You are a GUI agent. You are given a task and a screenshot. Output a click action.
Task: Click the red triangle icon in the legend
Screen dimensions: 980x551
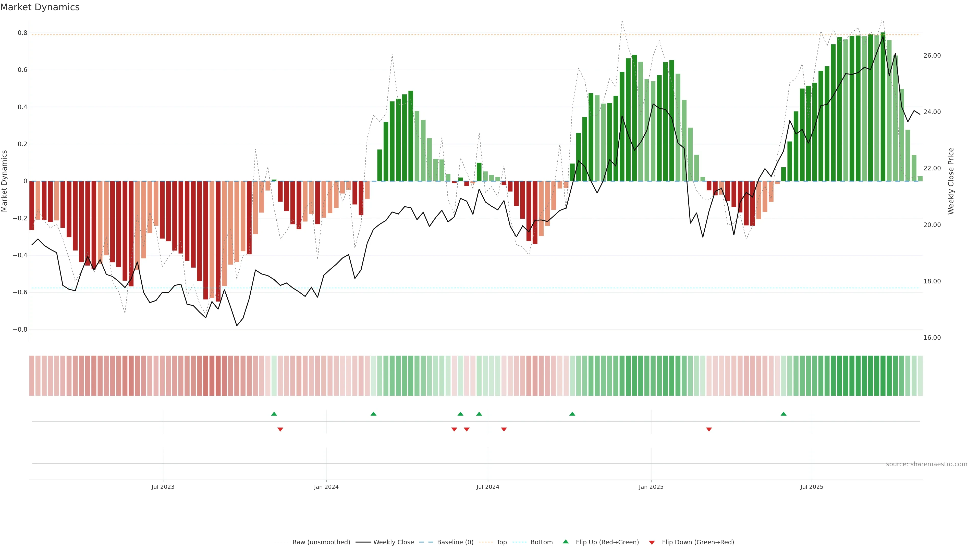(x=652, y=542)
